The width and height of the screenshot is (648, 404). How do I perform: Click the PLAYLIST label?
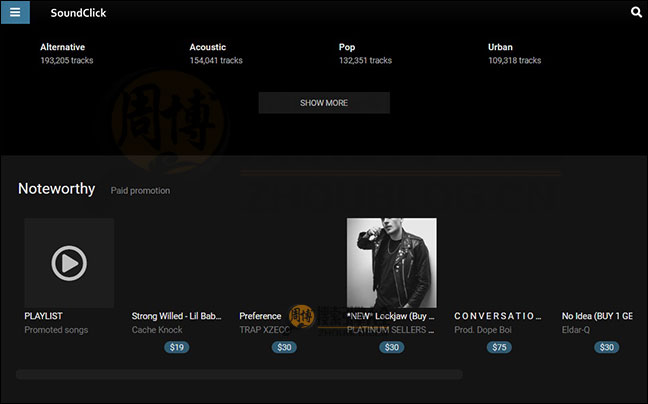(x=43, y=316)
